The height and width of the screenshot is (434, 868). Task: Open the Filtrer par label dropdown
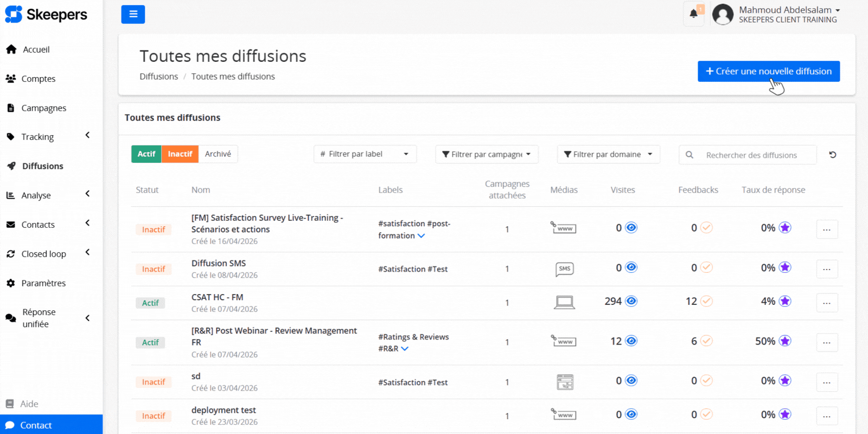point(365,154)
